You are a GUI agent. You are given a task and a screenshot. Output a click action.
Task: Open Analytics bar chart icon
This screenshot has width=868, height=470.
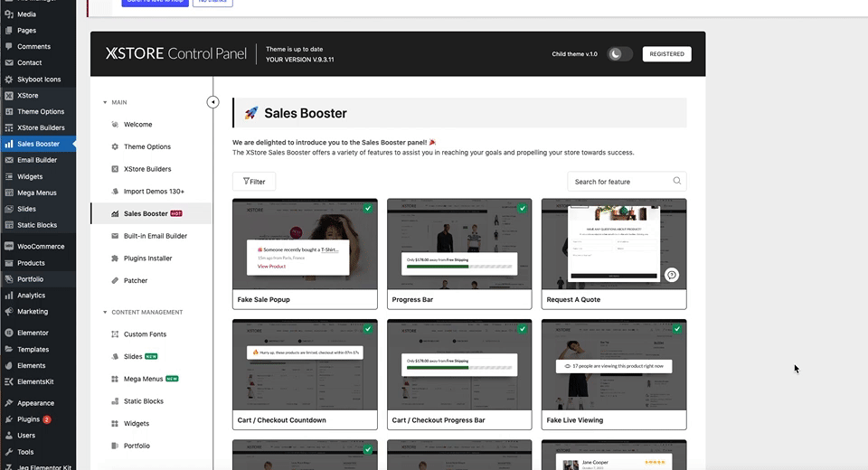[x=9, y=295]
